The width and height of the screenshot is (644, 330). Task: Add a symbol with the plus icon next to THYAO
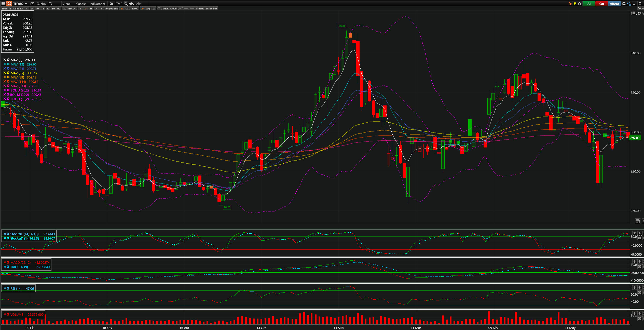pyautogui.click(x=26, y=4)
